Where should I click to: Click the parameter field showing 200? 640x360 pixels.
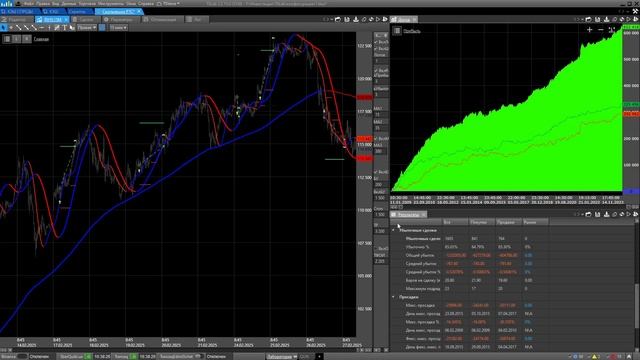[x=380, y=184]
